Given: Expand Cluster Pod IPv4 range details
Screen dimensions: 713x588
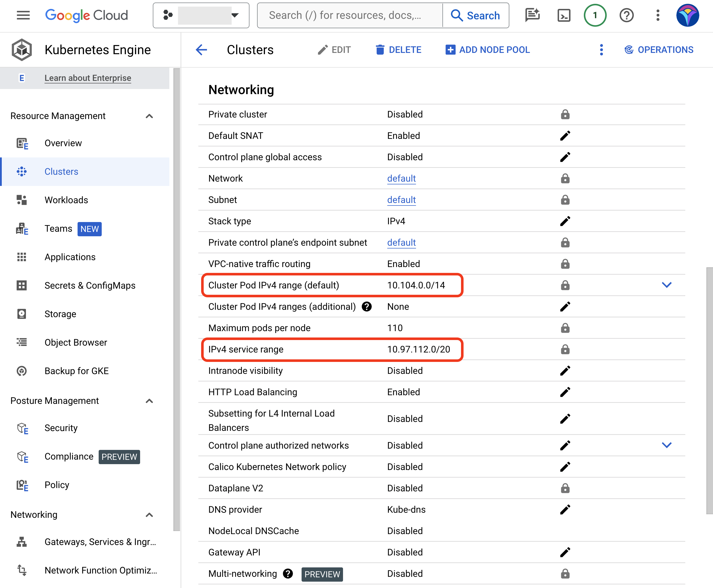Looking at the screenshot, I should [x=667, y=285].
